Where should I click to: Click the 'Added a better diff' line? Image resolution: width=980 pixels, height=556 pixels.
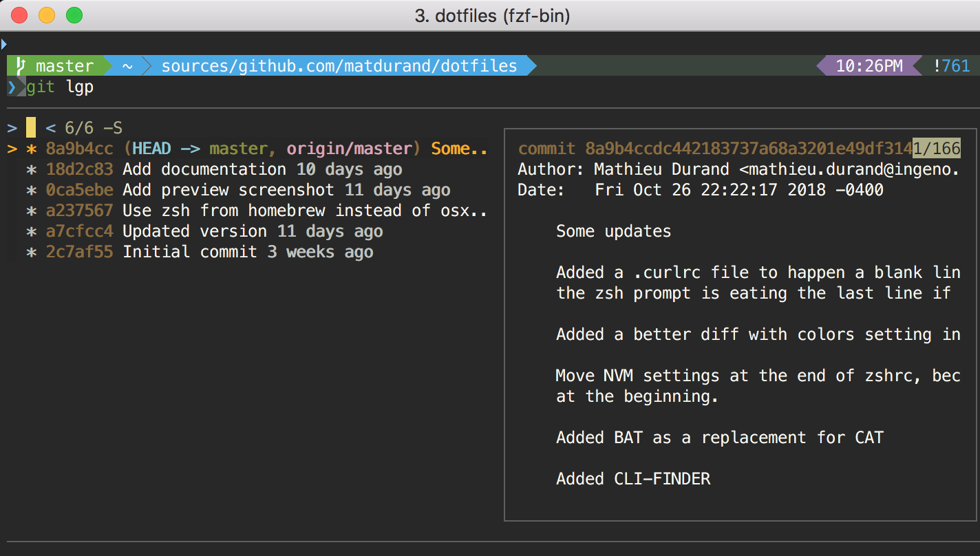click(x=758, y=334)
